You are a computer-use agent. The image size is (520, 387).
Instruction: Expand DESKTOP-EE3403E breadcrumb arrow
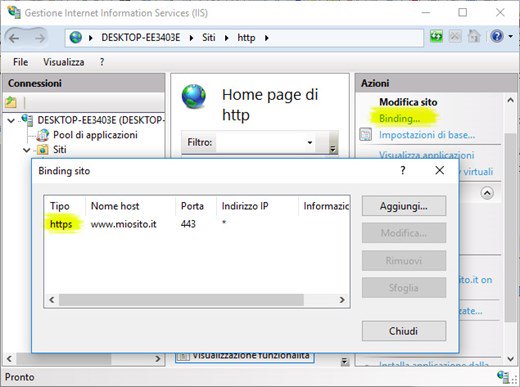[191, 38]
